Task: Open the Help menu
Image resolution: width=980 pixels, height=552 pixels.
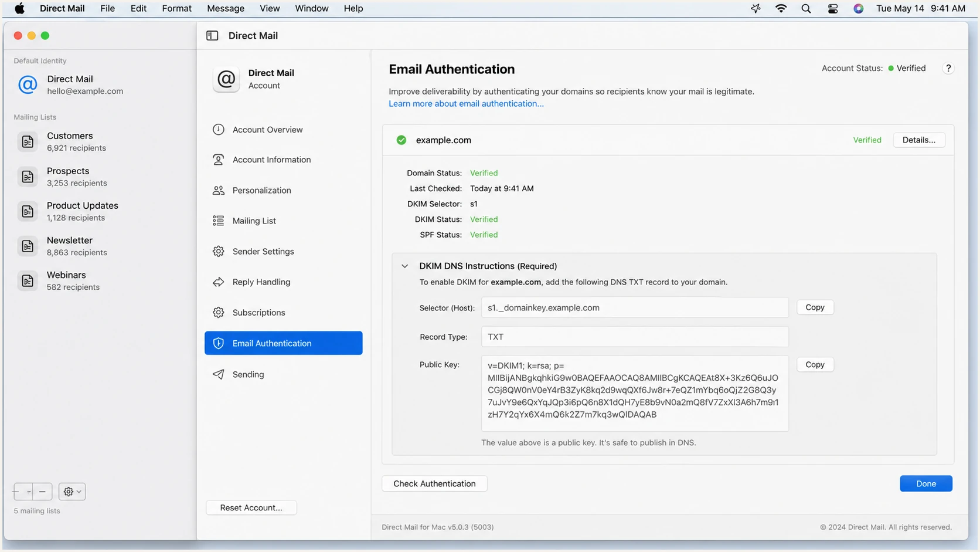Action: (x=353, y=8)
